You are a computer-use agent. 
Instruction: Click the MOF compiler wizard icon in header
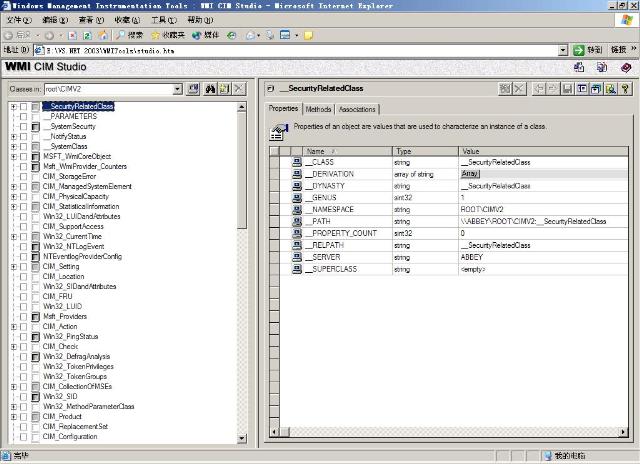click(x=602, y=67)
